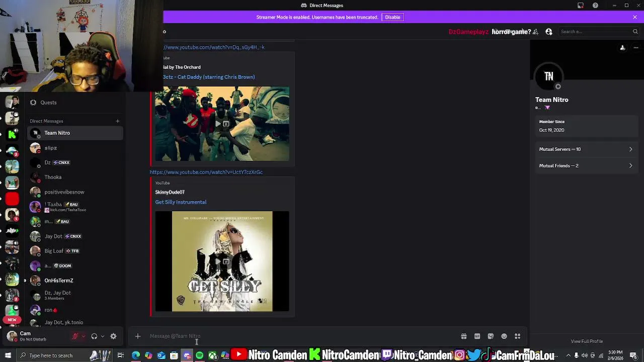Image resolution: width=644 pixels, height=362 pixels.
Task: Open slipz direct message
Action: pos(75,148)
